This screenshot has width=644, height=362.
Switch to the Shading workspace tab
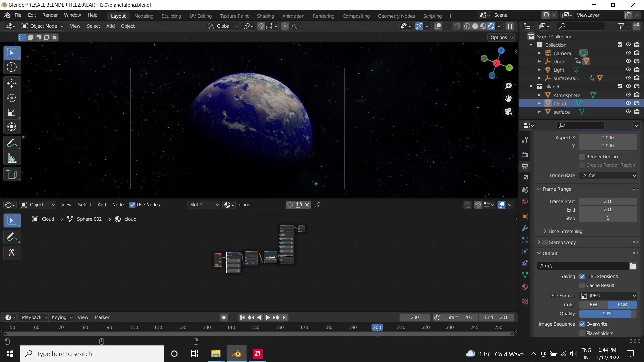click(265, 16)
